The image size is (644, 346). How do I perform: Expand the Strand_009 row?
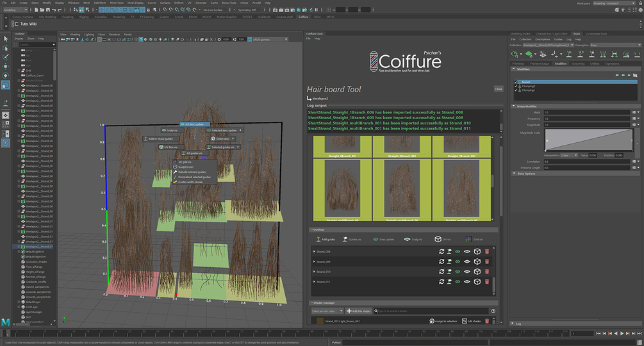pos(314,261)
